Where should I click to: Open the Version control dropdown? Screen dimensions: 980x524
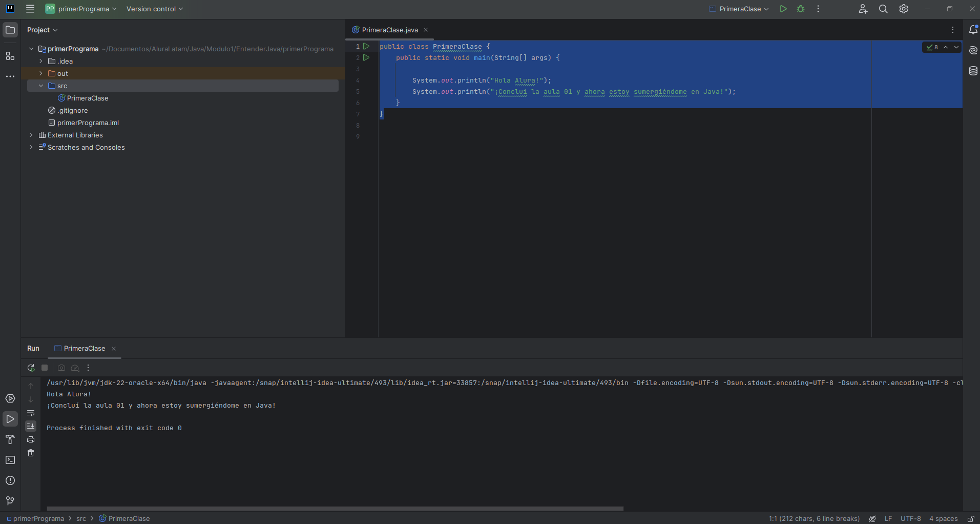[x=155, y=9]
